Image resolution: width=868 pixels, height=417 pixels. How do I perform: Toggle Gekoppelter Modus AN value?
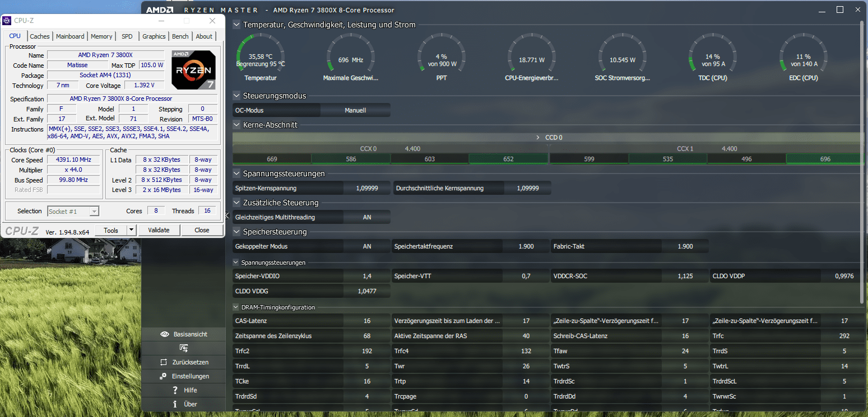click(x=367, y=246)
